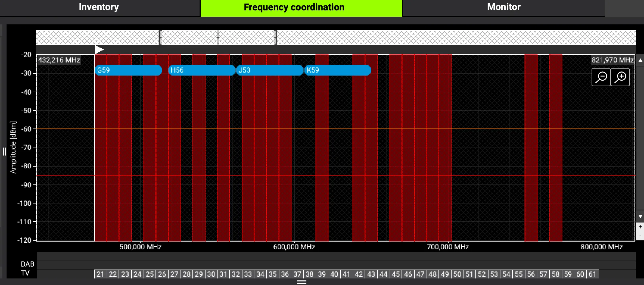Image resolution: width=644 pixels, height=285 pixels.
Task: Select the J53 frequency band
Action: [270, 70]
